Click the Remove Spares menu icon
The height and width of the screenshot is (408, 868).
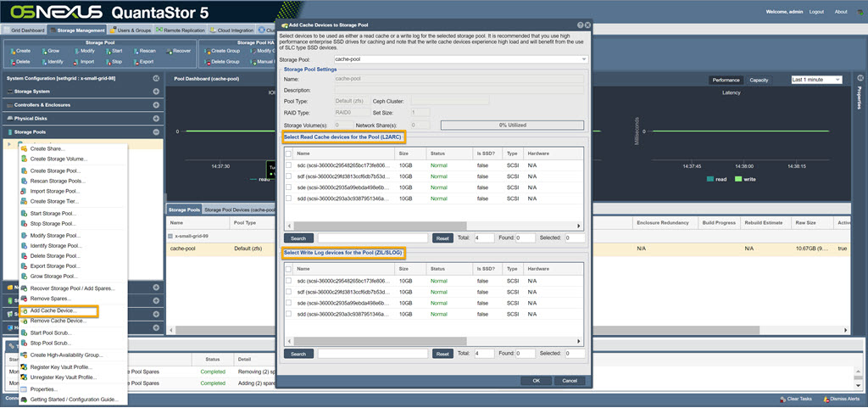pyautogui.click(x=24, y=299)
